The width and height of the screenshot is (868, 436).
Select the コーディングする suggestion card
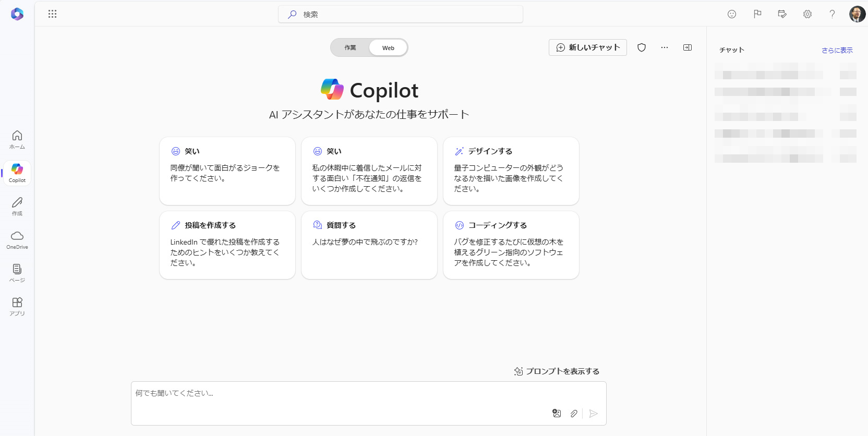(511, 245)
